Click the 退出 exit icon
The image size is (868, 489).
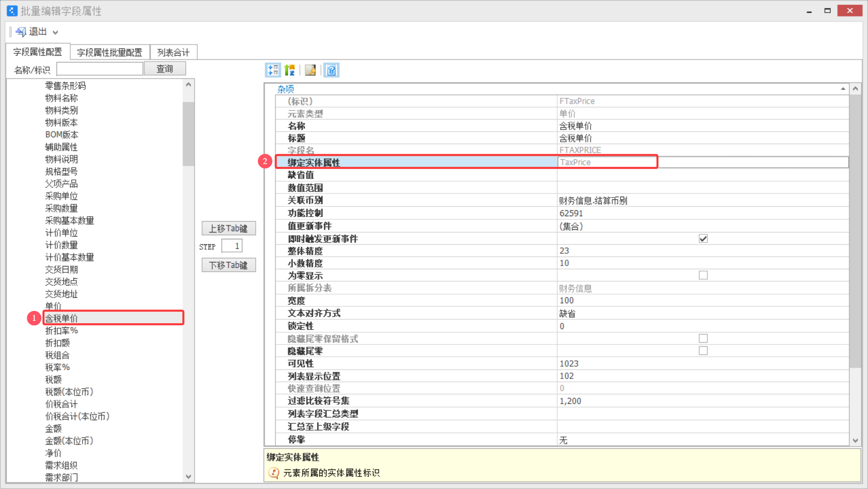[x=21, y=32]
